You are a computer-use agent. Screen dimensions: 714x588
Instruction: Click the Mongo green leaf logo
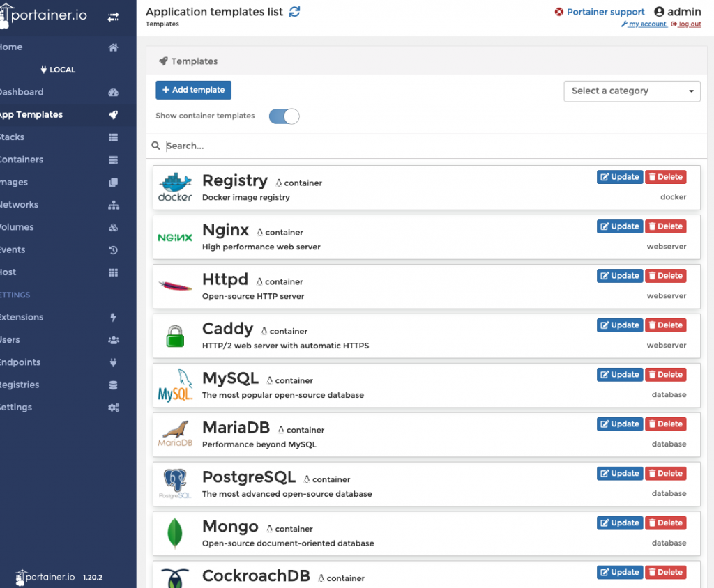[175, 534]
